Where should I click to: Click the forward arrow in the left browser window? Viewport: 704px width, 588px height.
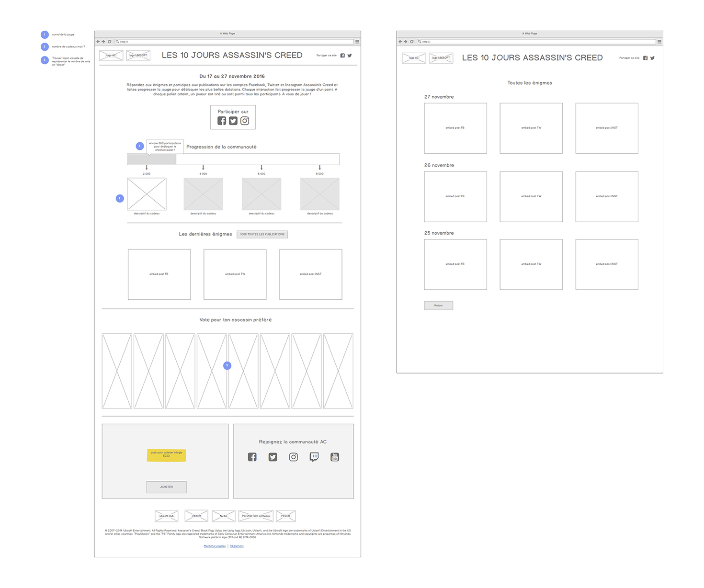click(x=103, y=42)
